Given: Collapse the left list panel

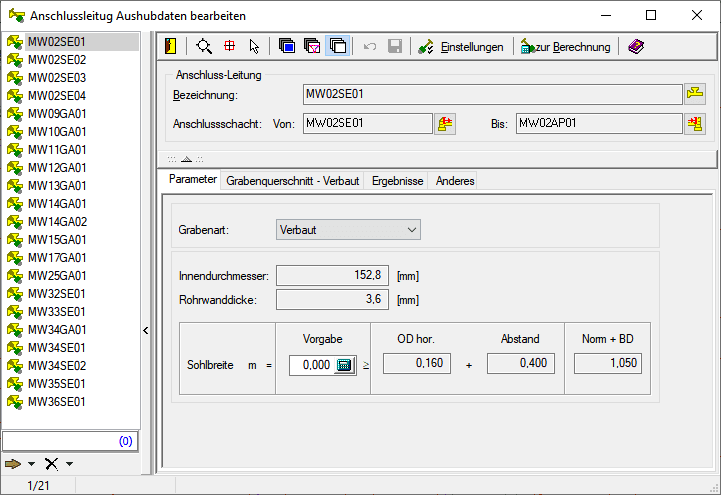Looking at the screenshot, I should click(145, 330).
